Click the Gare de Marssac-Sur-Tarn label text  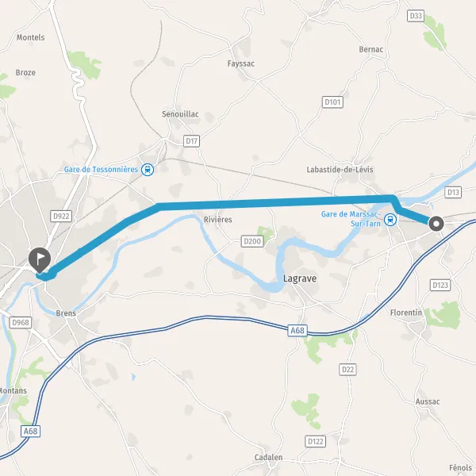[351, 219]
